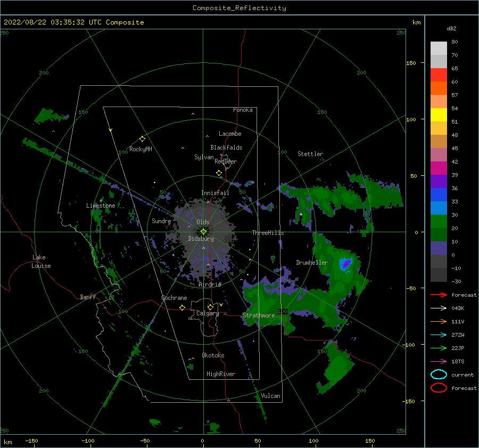
Task: Click the yellow diamond marker below RedDeer
Action: click(219, 173)
